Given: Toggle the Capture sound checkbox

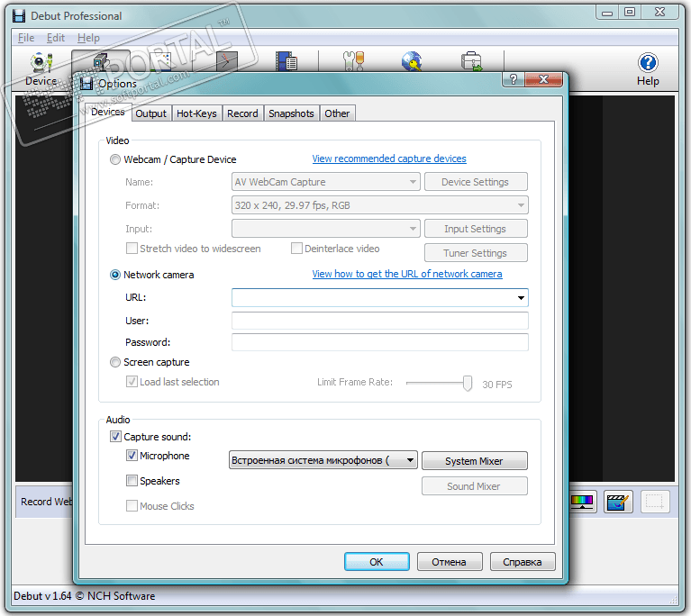Looking at the screenshot, I should (115, 437).
